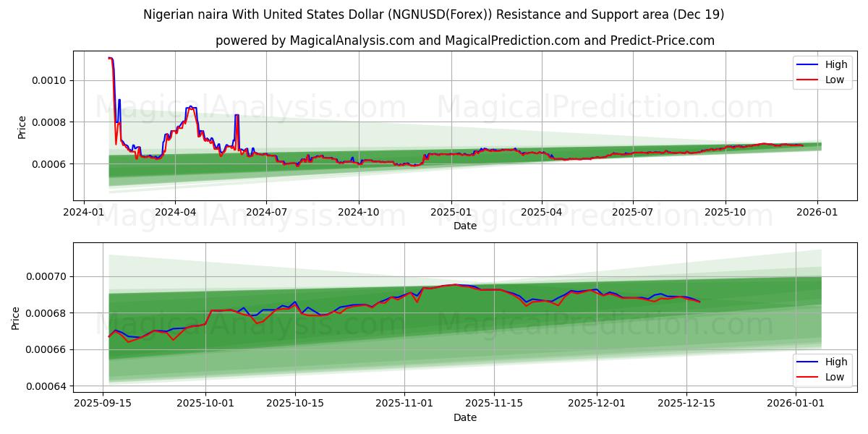
Task: Select the "2025-12-01" tick label on bottom chart
Action: pyautogui.click(x=595, y=403)
